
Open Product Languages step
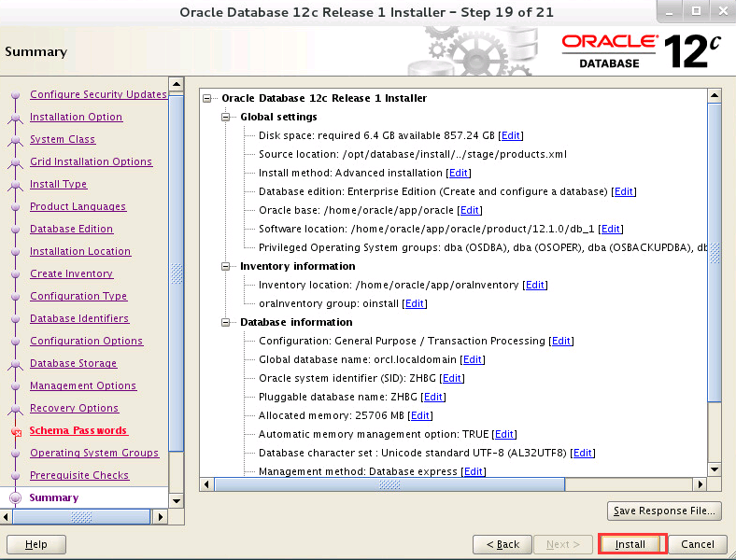point(78,206)
